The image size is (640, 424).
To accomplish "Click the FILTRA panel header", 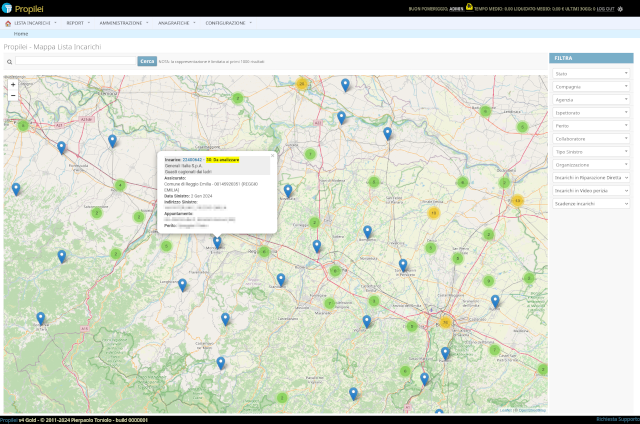I will pyautogui.click(x=591, y=58).
